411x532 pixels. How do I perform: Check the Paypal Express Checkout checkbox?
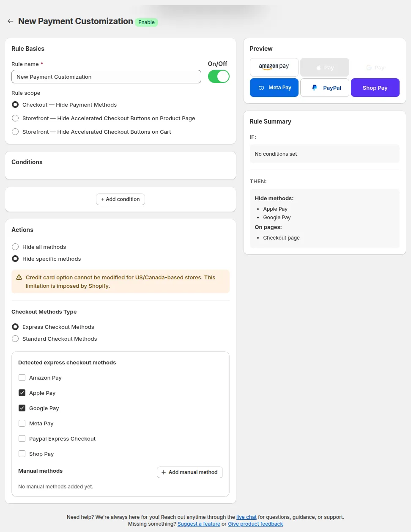tap(22, 438)
